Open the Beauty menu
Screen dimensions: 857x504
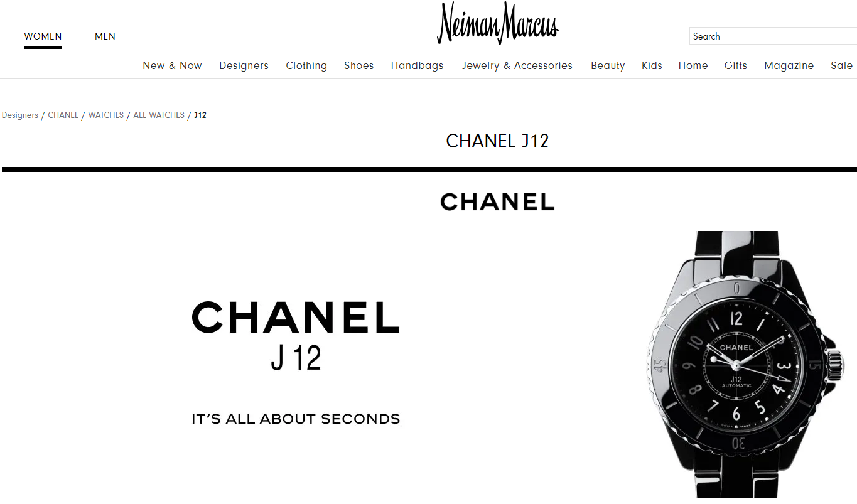(608, 65)
